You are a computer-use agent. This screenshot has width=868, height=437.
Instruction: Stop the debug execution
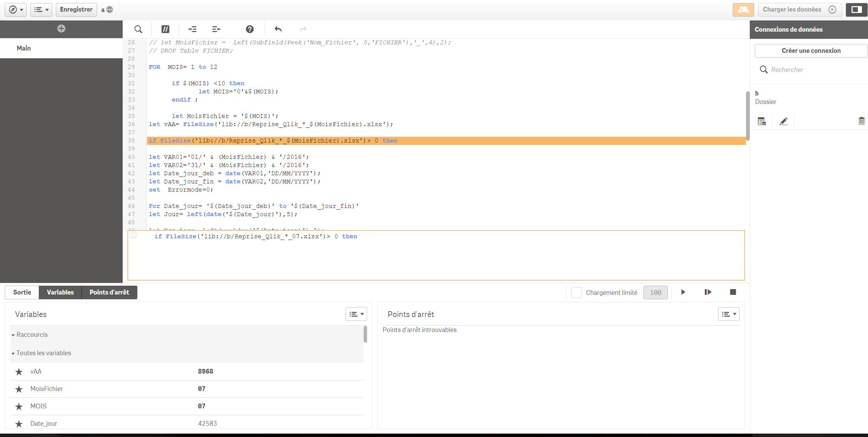coord(733,292)
